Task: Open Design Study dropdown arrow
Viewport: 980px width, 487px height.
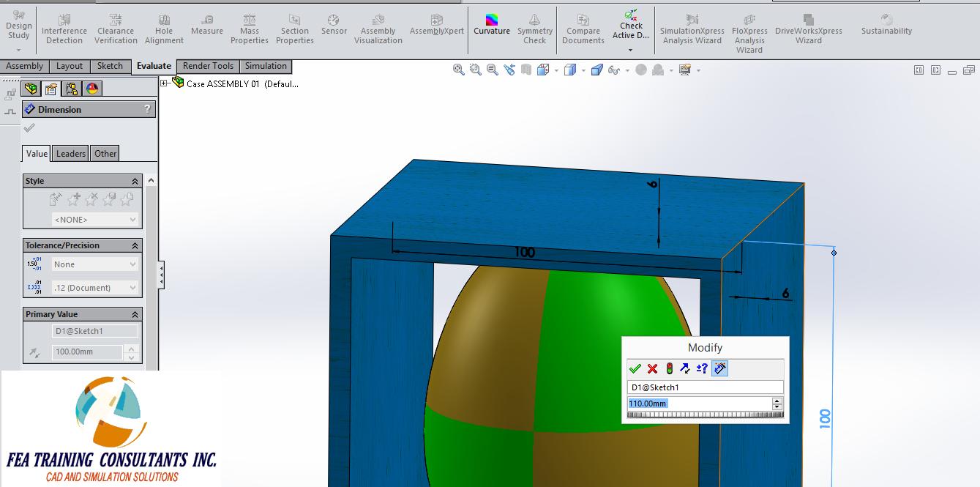Action: click(x=18, y=50)
